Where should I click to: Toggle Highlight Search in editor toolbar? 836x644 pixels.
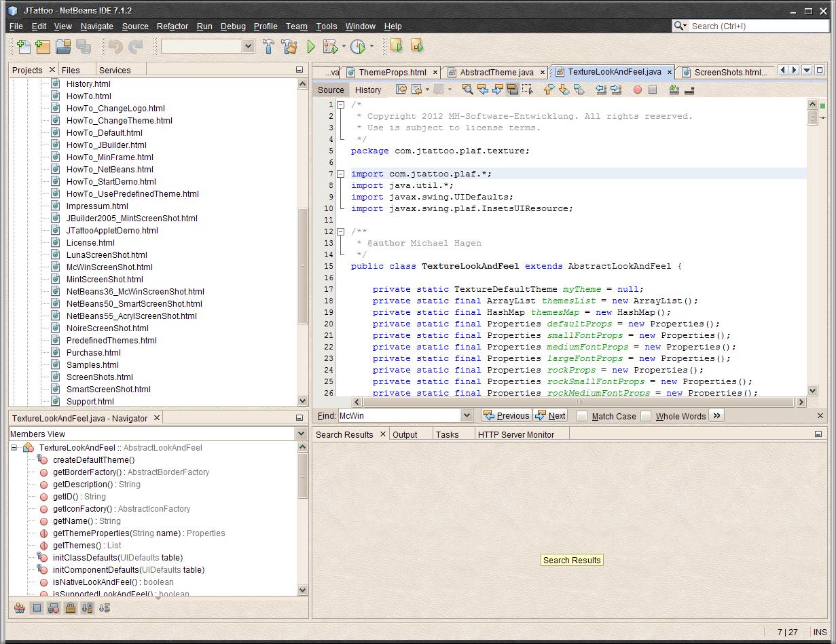pos(513,90)
